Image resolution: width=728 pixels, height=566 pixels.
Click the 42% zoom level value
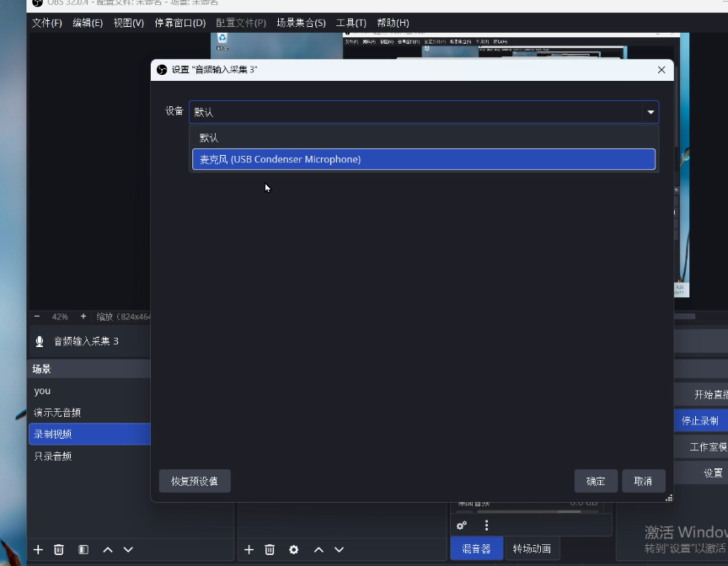click(x=60, y=317)
